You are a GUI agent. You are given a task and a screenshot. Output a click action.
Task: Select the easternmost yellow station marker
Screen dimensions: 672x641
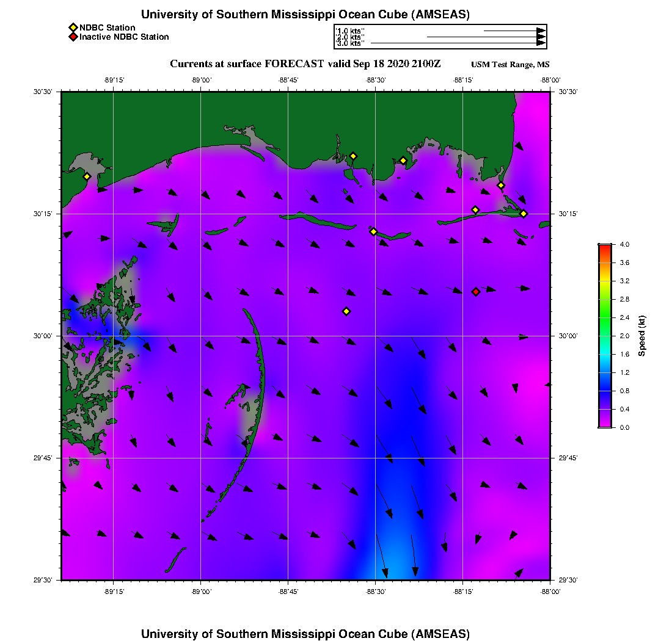[524, 213]
